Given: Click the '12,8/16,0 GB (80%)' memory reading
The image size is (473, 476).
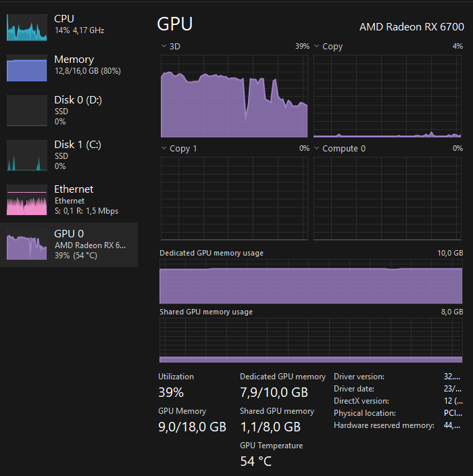Looking at the screenshot, I should [88, 71].
